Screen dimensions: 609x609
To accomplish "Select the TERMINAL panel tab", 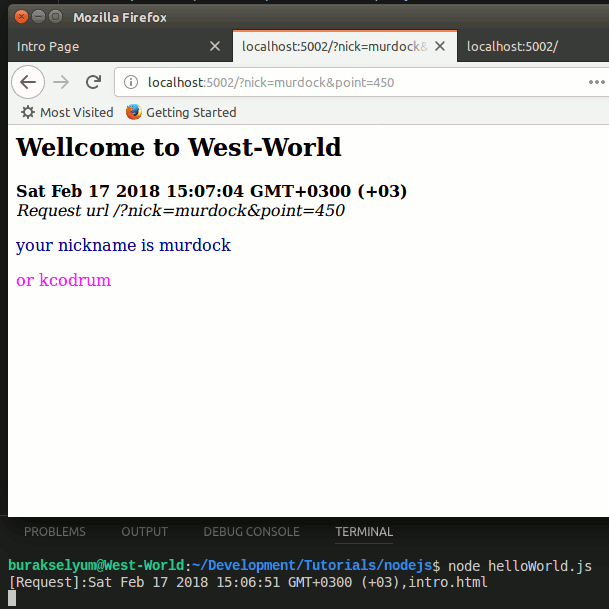I will click(x=364, y=531).
